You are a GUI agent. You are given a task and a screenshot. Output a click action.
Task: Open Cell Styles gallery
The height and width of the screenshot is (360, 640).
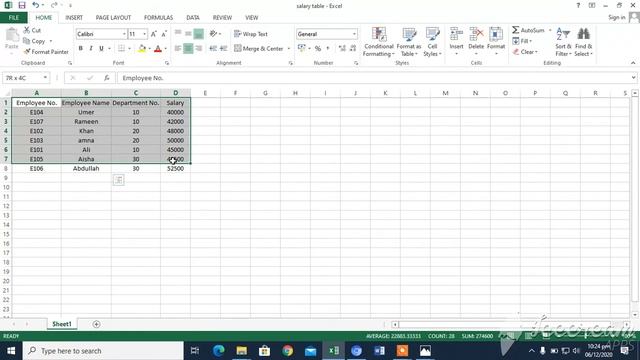[432, 42]
